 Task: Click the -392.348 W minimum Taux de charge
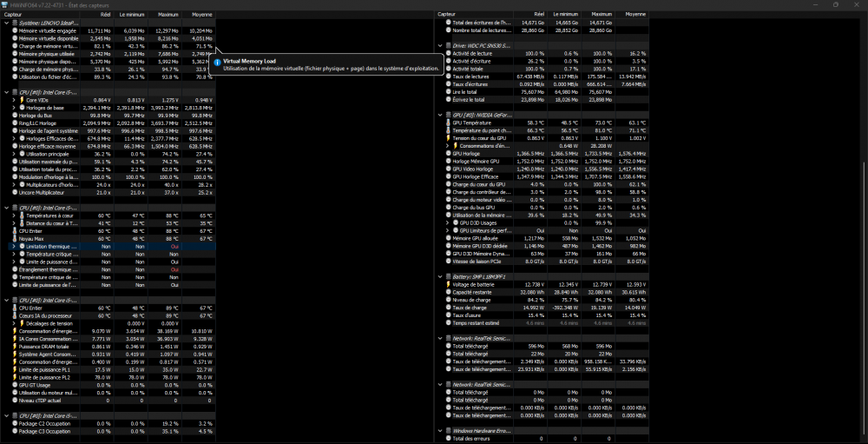[566, 308]
